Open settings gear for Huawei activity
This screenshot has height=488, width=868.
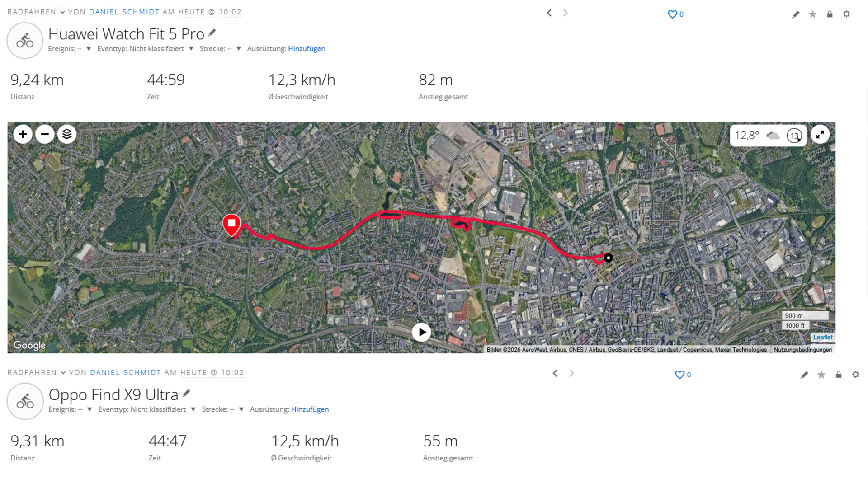tap(847, 14)
